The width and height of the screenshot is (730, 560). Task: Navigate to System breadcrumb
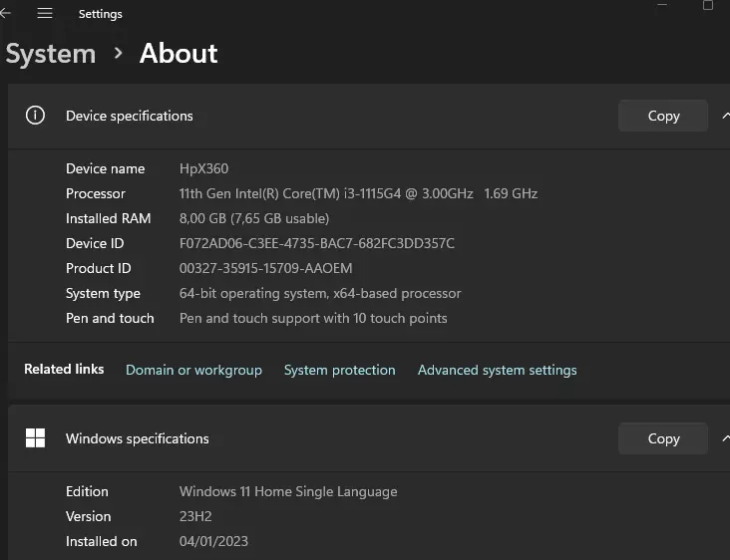[x=50, y=54]
